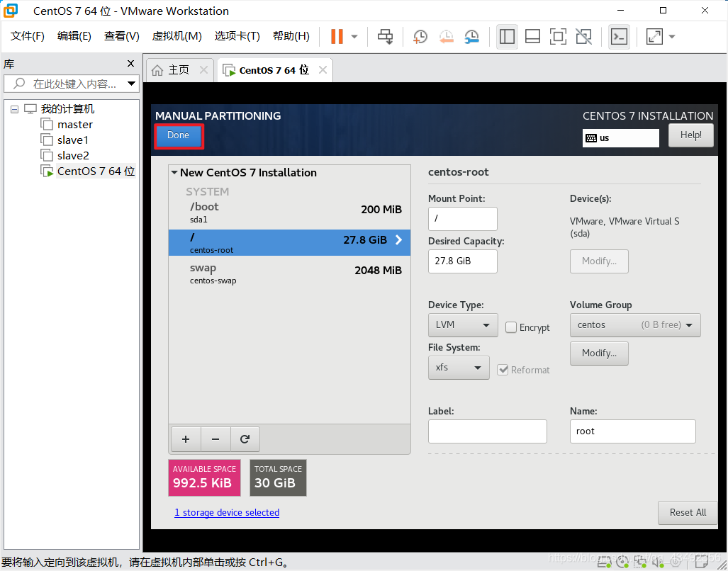Viewport: 728px width, 571px height.
Task: Toggle the library sidebar view icon
Action: pyautogui.click(x=507, y=36)
